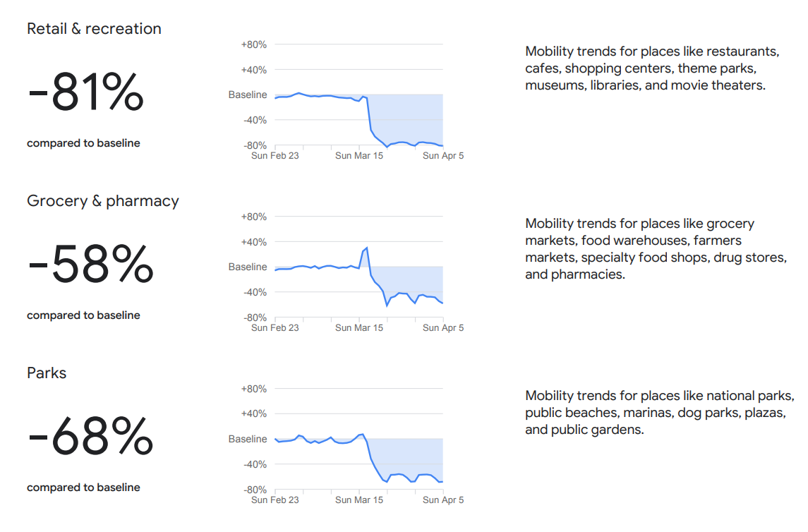
Task: Click +40% label on grocery chart
Action: click(253, 242)
